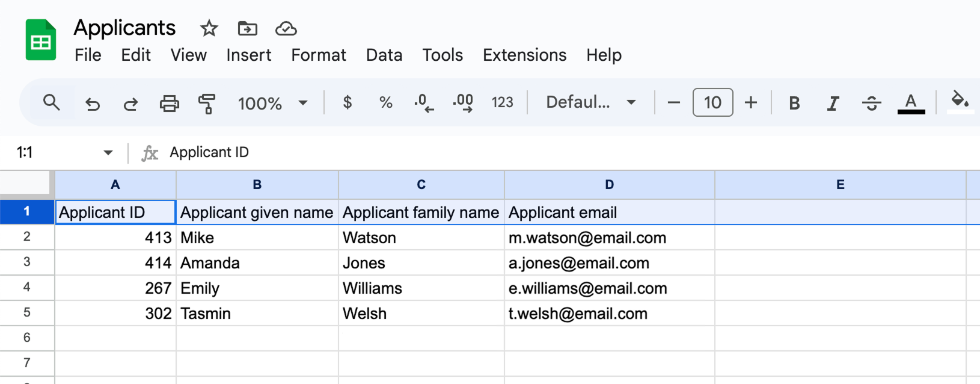The height and width of the screenshot is (384, 980).
Task: Select the m.watson@email.com cell
Action: pos(610,237)
